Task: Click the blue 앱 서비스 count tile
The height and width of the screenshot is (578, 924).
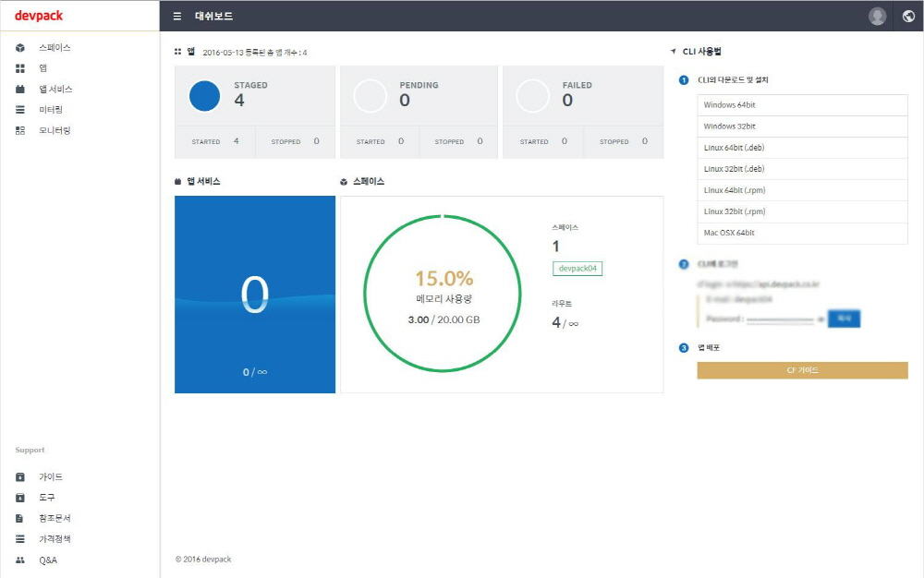Action: click(254, 295)
